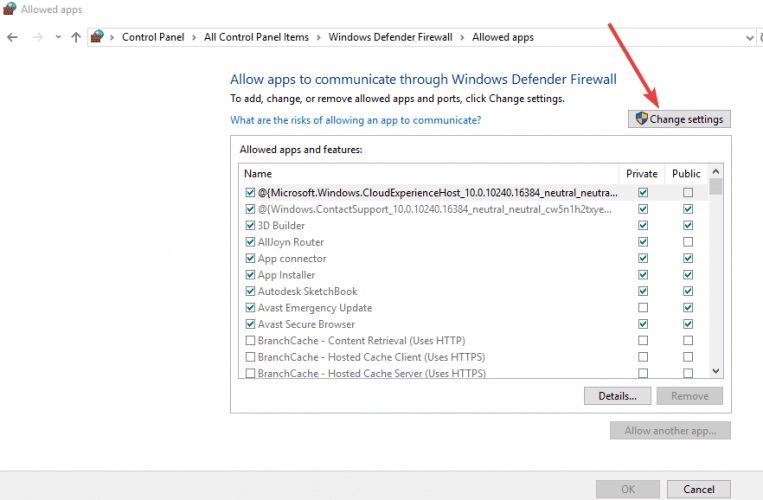
Task: Click the Cancel button
Action: pos(698,489)
